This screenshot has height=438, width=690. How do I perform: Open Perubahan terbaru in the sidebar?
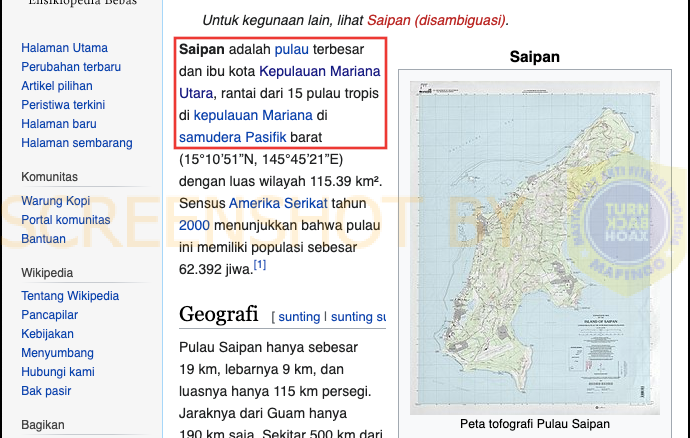tap(71, 66)
